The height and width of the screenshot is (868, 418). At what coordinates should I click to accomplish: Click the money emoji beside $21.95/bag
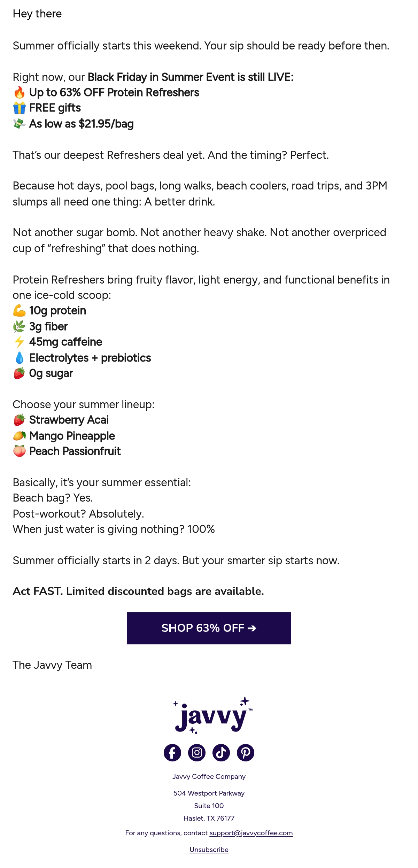click(x=20, y=124)
